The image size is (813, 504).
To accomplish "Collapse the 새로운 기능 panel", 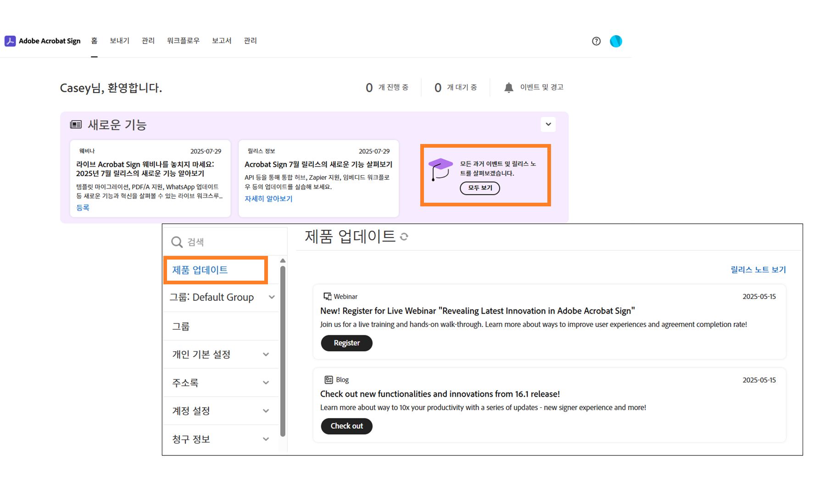I will [548, 124].
